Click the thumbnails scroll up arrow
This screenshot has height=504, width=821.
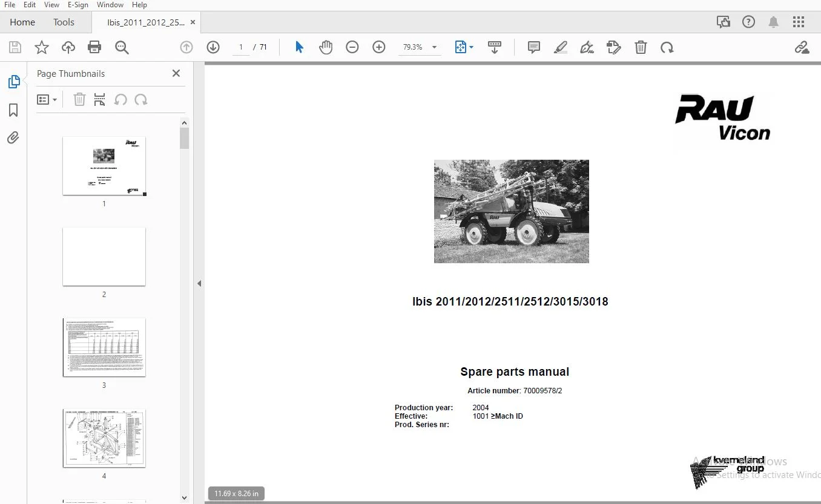185,123
